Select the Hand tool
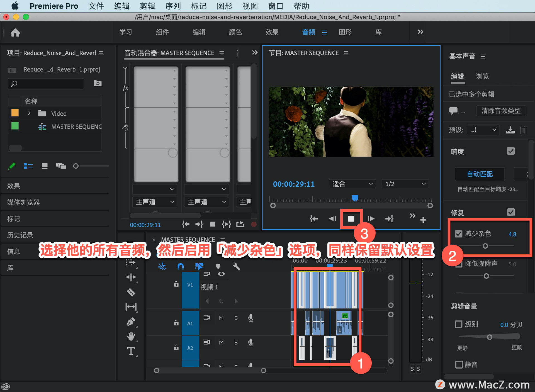This screenshot has height=392, width=535. coord(131,336)
